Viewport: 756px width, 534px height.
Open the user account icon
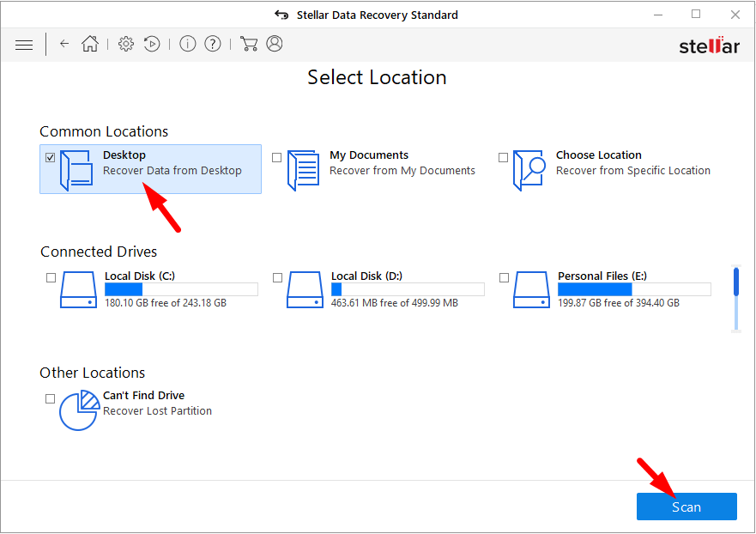[x=275, y=44]
